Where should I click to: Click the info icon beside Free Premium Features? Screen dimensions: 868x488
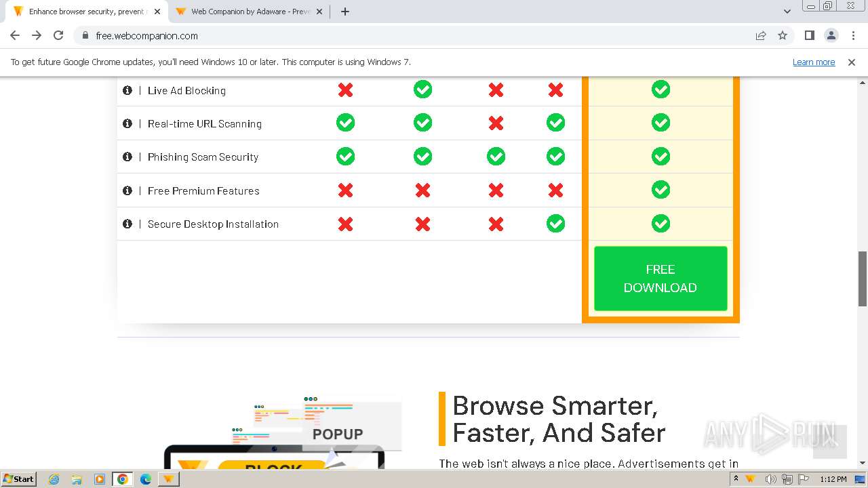[x=127, y=190]
